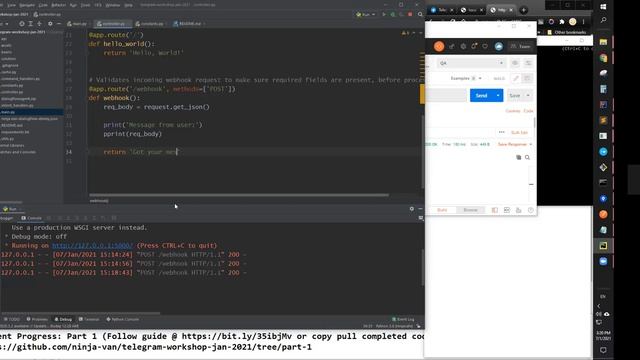This screenshot has width=640, height=360.
Task: Click the editor horizontal scrollbar
Action: [239, 195]
